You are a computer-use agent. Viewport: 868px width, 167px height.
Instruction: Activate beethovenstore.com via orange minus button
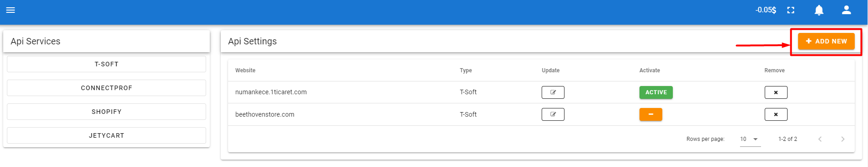[651, 114]
